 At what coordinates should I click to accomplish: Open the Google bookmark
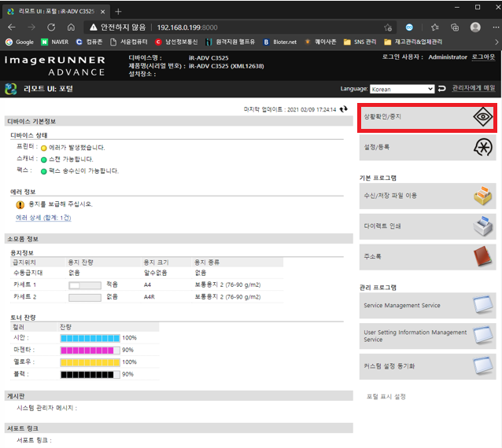pos(20,42)
